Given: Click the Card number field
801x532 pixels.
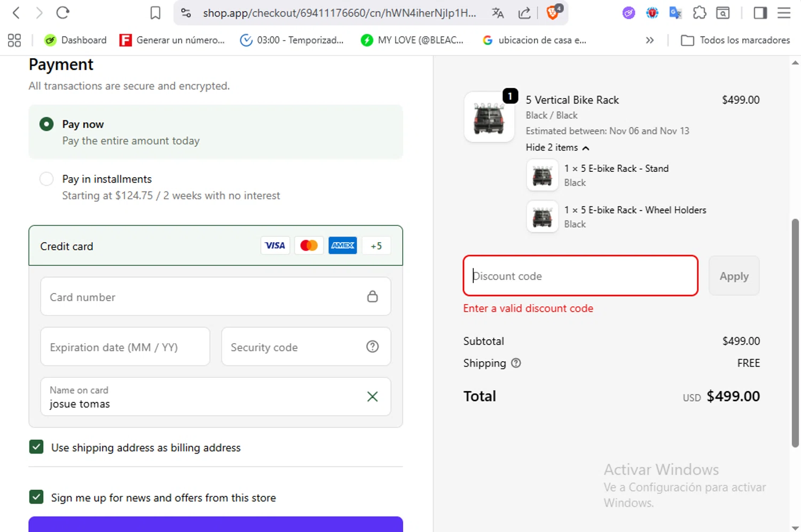Looking at the screenshot, I should pos(216,297).
